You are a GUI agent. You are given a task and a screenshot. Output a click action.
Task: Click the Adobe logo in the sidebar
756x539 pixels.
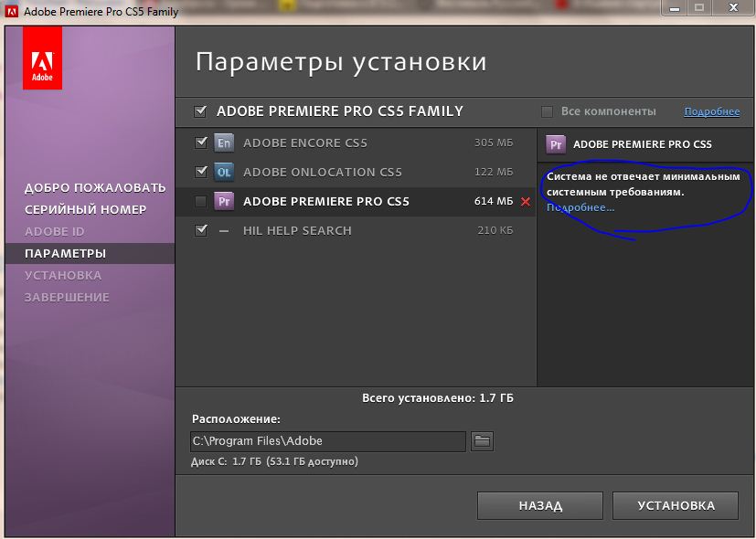pos(42,58)
